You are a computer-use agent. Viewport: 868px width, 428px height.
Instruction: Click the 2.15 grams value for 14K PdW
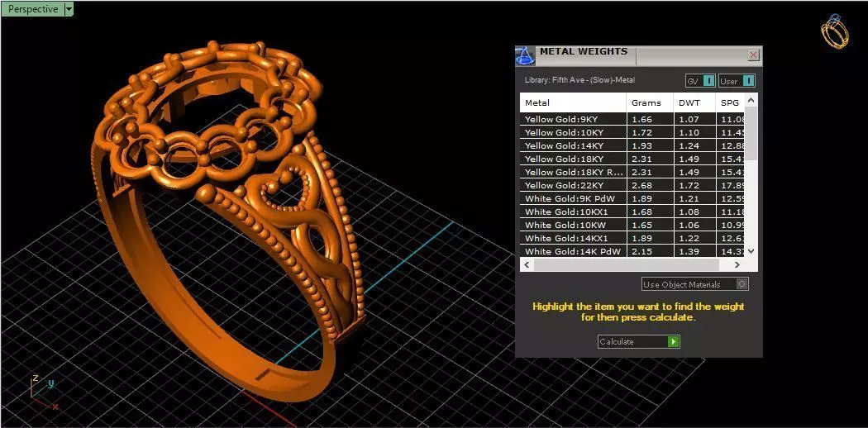point(642,252)
